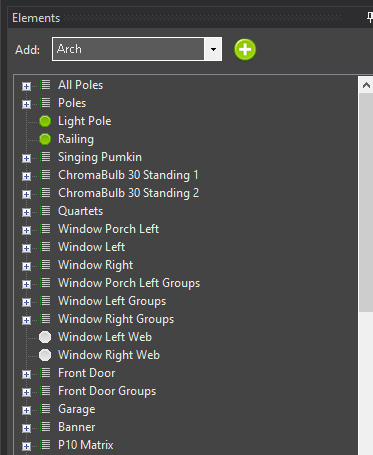
Task: Click the white Window Left Web icon
Action: click(x=45, y=337)
